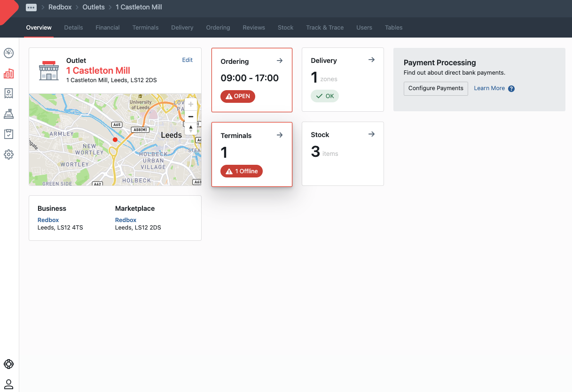Click the 1 Offline terminals badge

point(242,171)
